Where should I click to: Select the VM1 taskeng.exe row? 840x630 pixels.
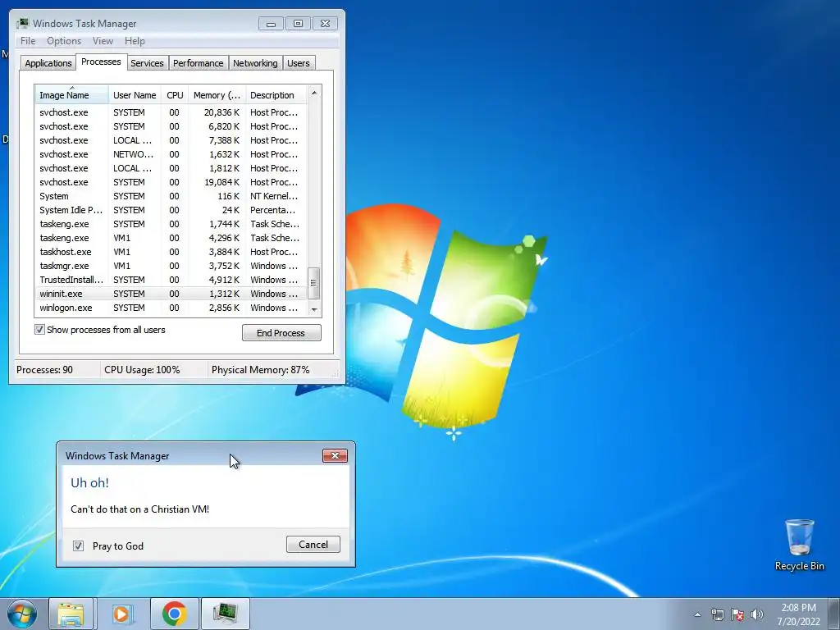171,238
